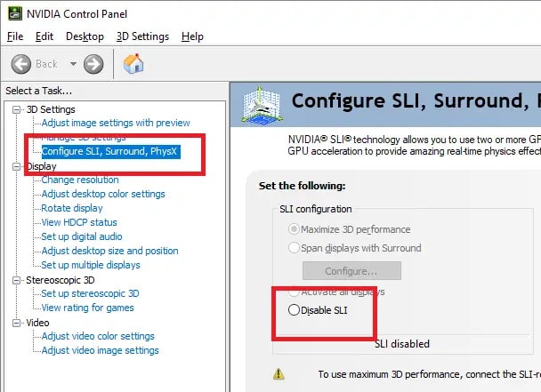Select the Disable SLI radio button
The height and width of the screenshot is (392, 541).
[295, 310]
